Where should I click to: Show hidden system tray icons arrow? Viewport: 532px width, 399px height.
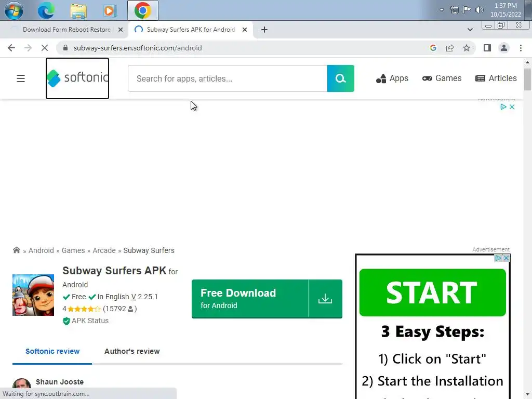coord(442,10)
